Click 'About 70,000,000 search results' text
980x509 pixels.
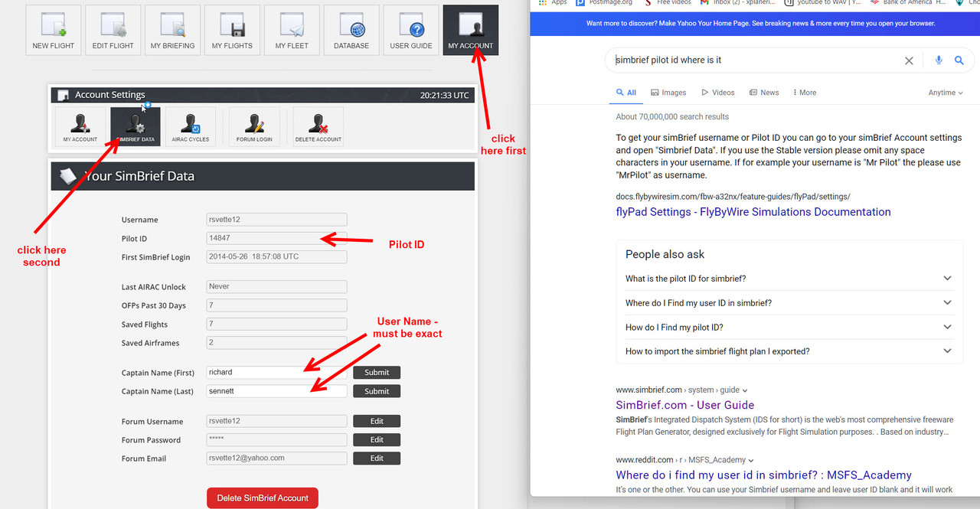coord(672,117)
